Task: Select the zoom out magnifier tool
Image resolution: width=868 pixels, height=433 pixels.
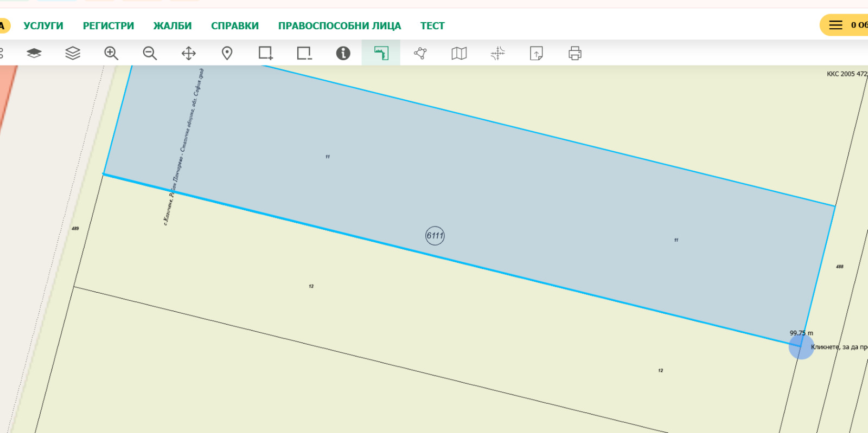Action: tap(150, 53)
